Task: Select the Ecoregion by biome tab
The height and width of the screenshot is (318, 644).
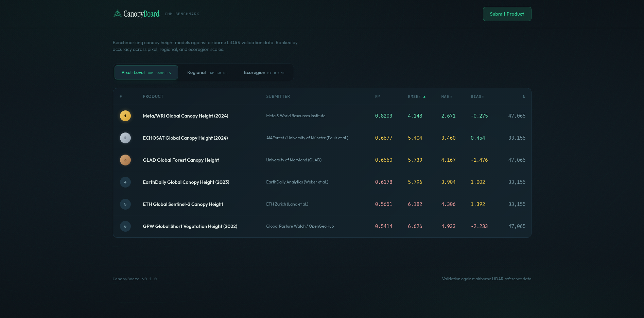Action: point(264,72)
